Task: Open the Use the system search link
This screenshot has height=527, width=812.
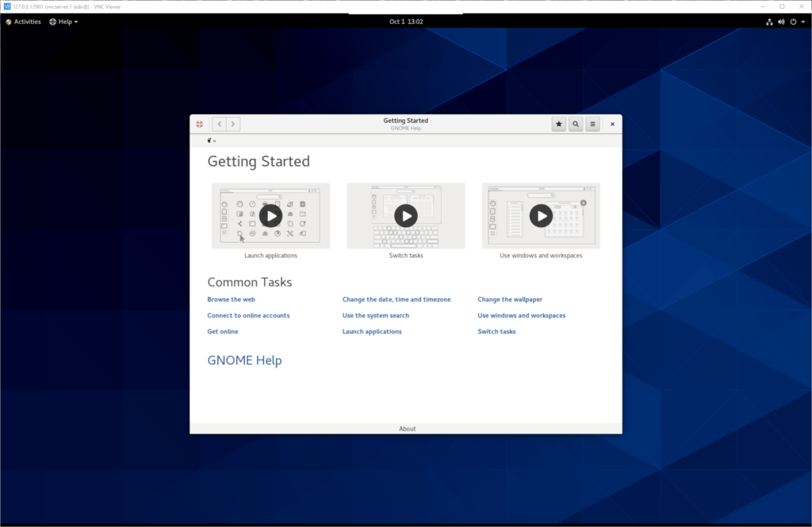Action: tap(376, 315)
